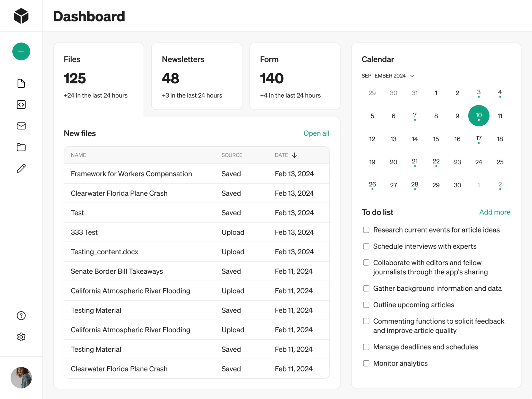The image size is (532, 399).
Task: Click the profile avatar at bottom left
Action: (x=21, y=378)
